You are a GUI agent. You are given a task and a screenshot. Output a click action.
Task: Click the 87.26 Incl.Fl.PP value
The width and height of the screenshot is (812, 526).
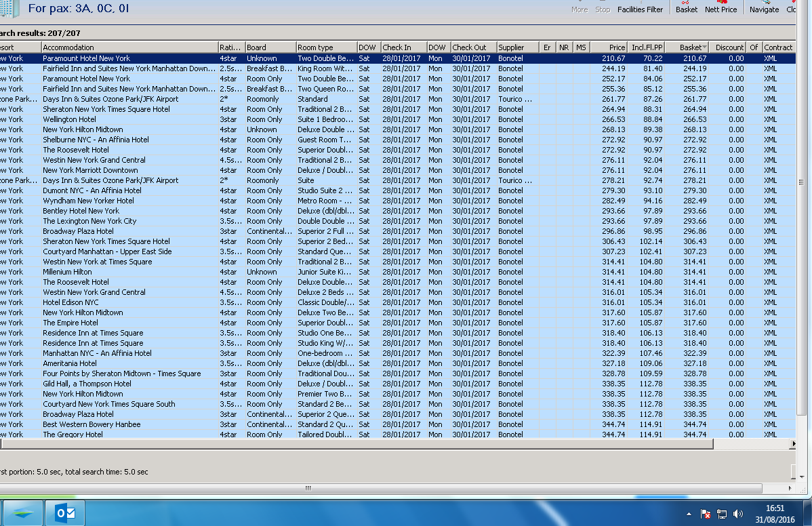(x=653, y=99)
